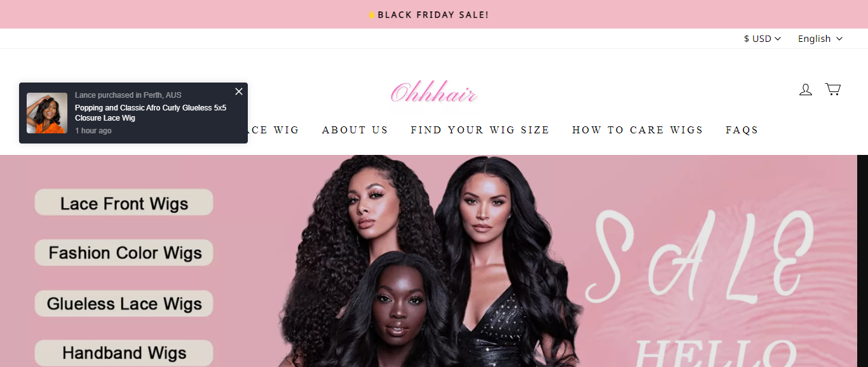Image resolution: width=868 pixels, height=367 pixels.
Task: Expand the $ USD currency dropdown
Action: [x=762, y=39]
